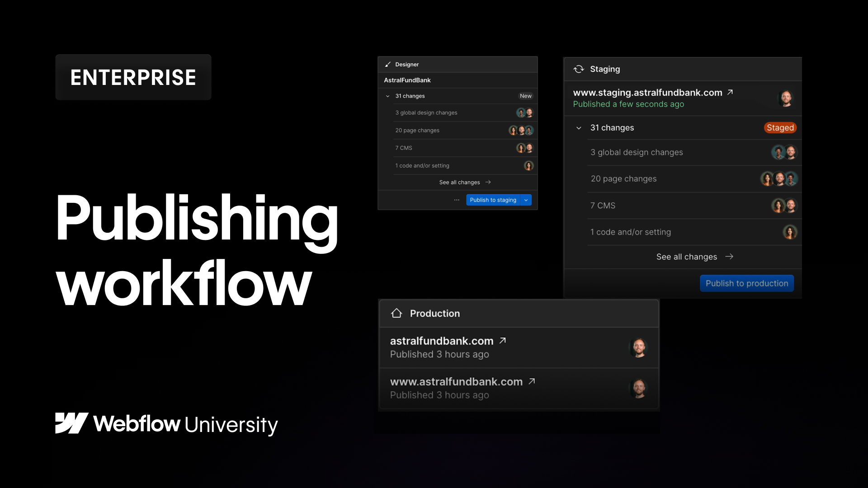Click the arrow icon next to See all changes in Staging
Image resolution: width=868 pixels, height=488 pixels.
tap(729, 256)
